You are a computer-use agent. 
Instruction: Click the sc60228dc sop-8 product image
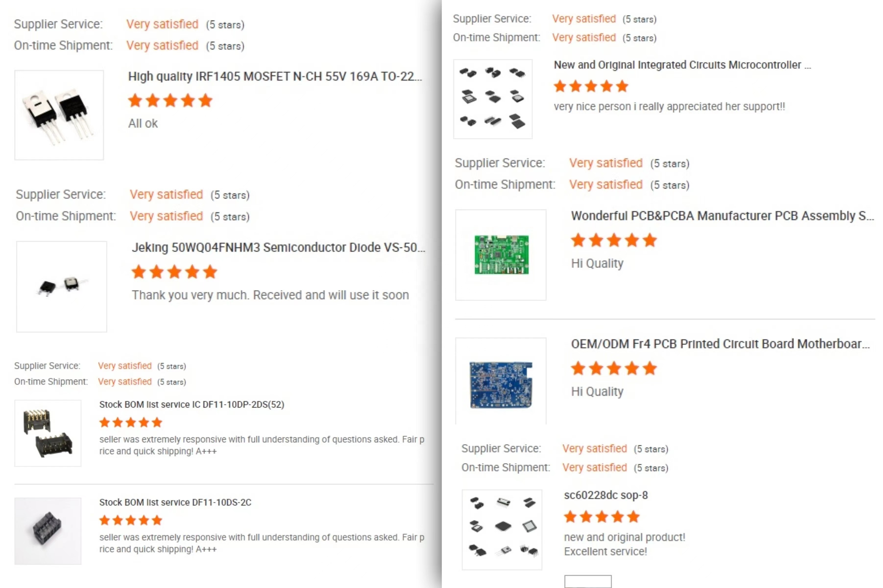coord(502,530)
